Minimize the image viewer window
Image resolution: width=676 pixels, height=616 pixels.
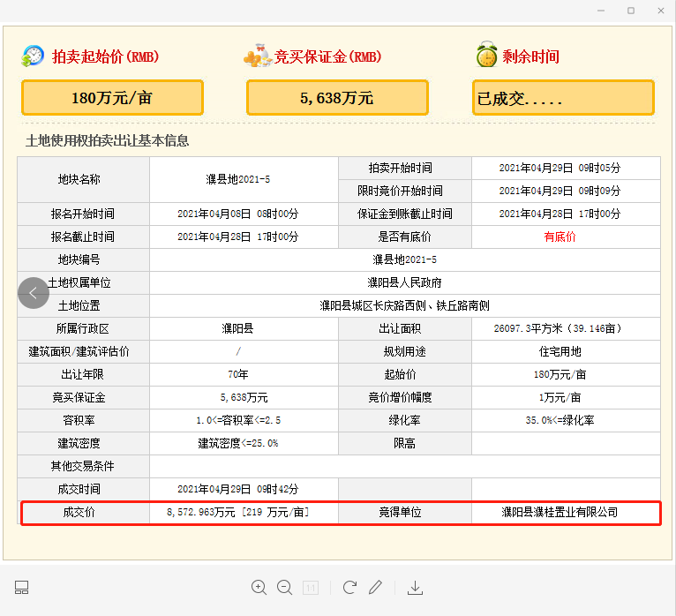[601, 11]
